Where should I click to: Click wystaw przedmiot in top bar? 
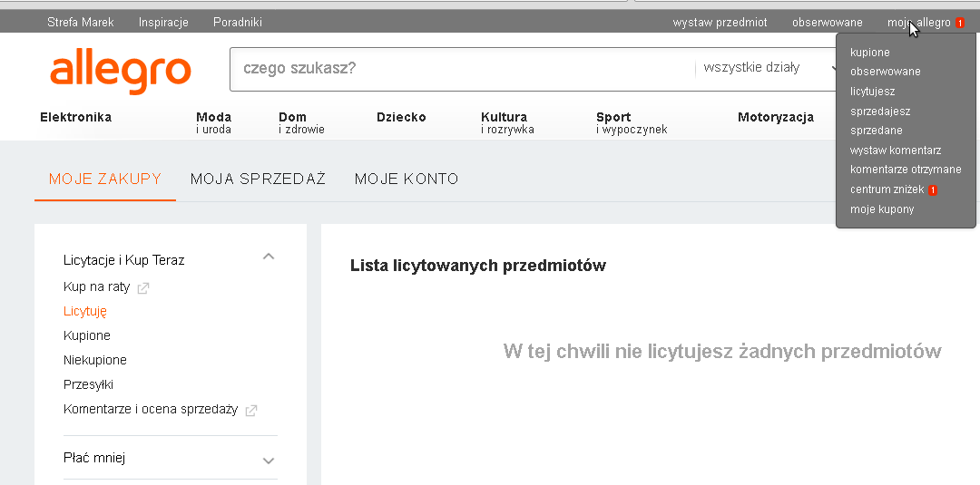pyautogui.click(x=720, y=23)
